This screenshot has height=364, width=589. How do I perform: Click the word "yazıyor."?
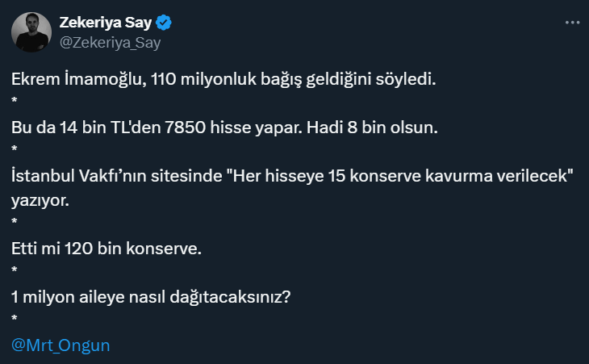[x=40, y=199]
